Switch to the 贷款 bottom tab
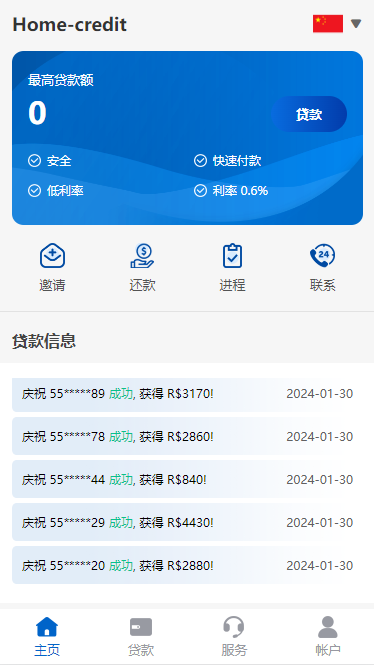The image size is (374, 665). 141,636
